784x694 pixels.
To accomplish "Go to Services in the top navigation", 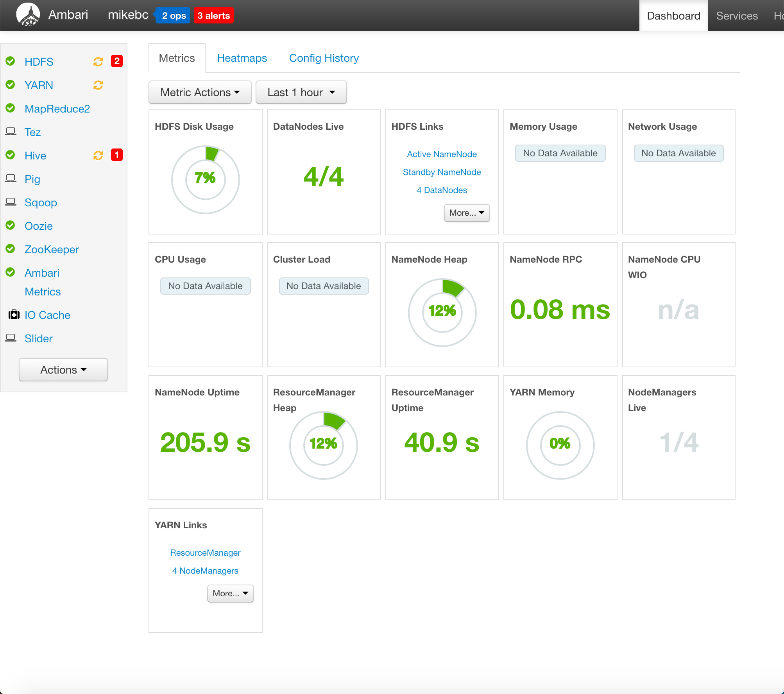I will pos(737,16).
